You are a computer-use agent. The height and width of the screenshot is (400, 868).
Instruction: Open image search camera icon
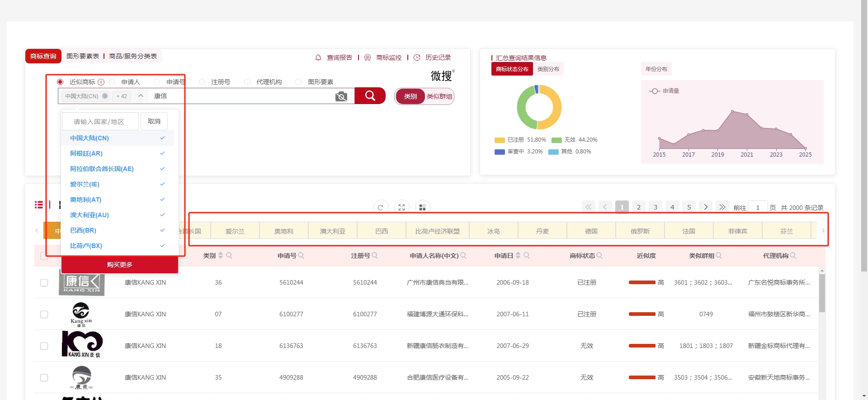tap(341, 96)
